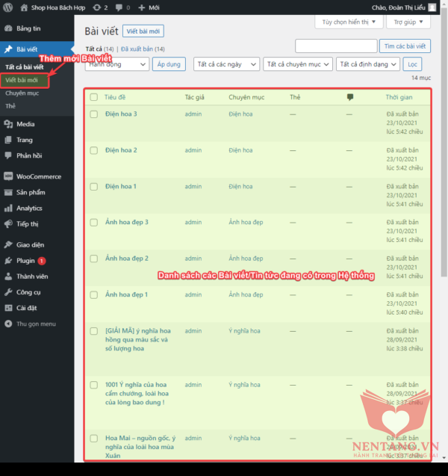Screen dimensions: 448x476
Task: Click the Viết bài mới button beside title
Action: pos(143,31)
